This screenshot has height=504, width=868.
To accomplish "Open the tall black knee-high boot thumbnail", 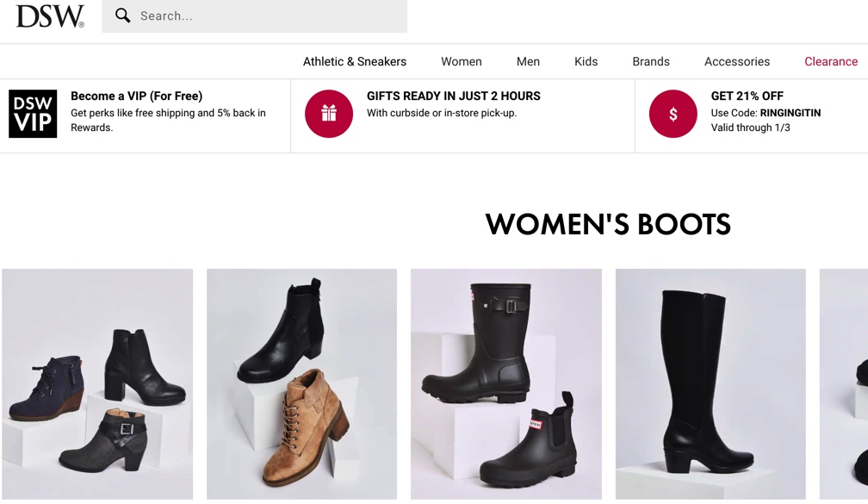I will click(x=710, y=384).
